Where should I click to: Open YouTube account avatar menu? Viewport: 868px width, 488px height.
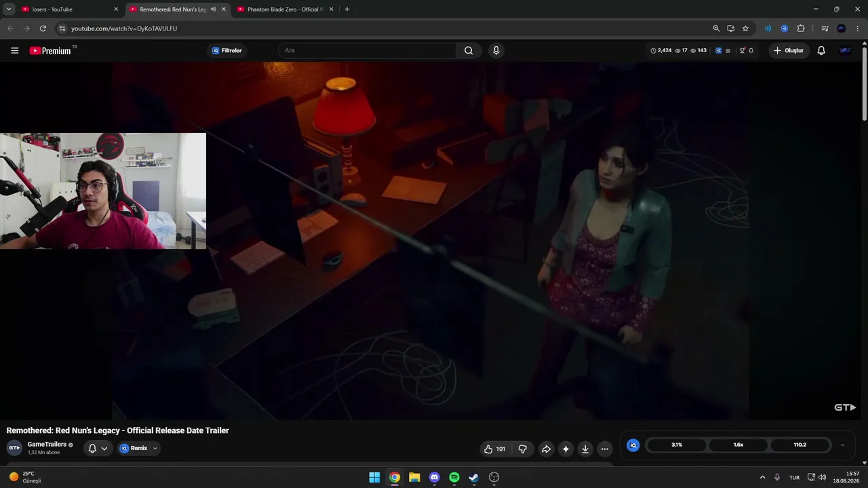click(845, 50)
